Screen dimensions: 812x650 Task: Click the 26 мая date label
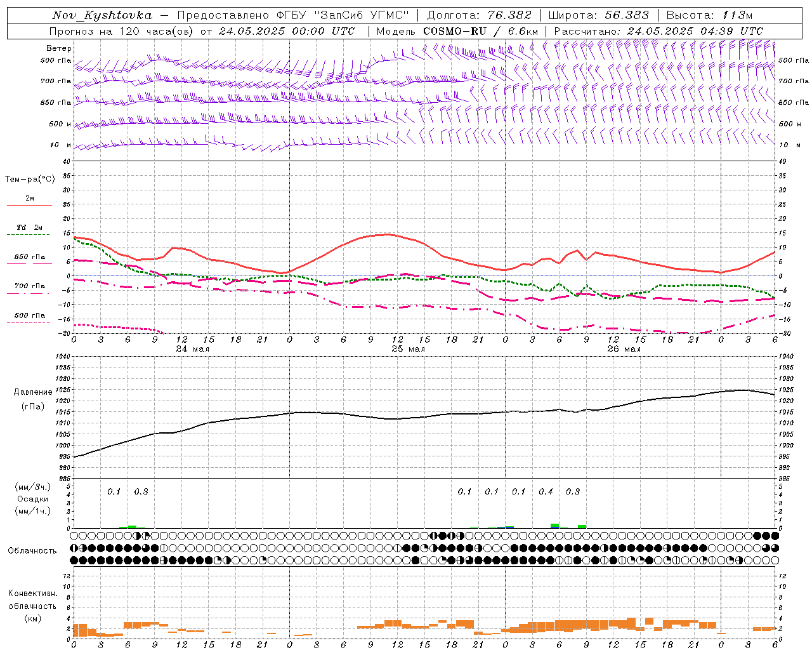pos(624,349)
